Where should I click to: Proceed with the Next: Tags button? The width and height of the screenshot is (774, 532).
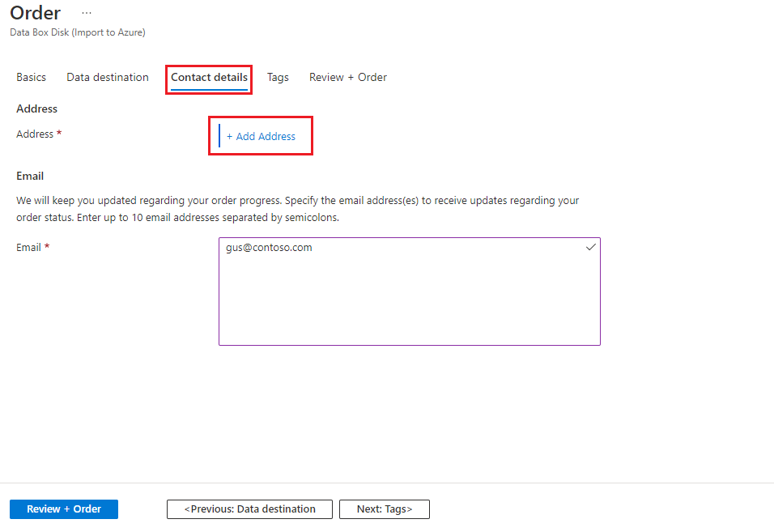point(384,509)
